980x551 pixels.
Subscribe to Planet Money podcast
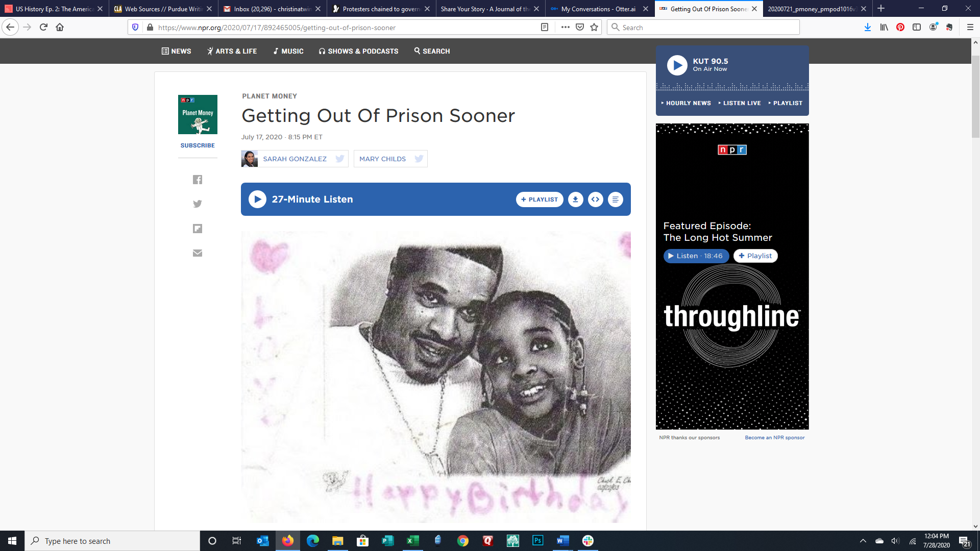click(x=198, y=145)
